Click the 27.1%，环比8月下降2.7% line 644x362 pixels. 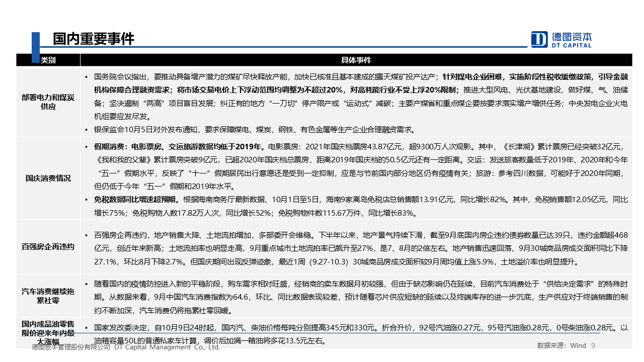pos(337,262)
